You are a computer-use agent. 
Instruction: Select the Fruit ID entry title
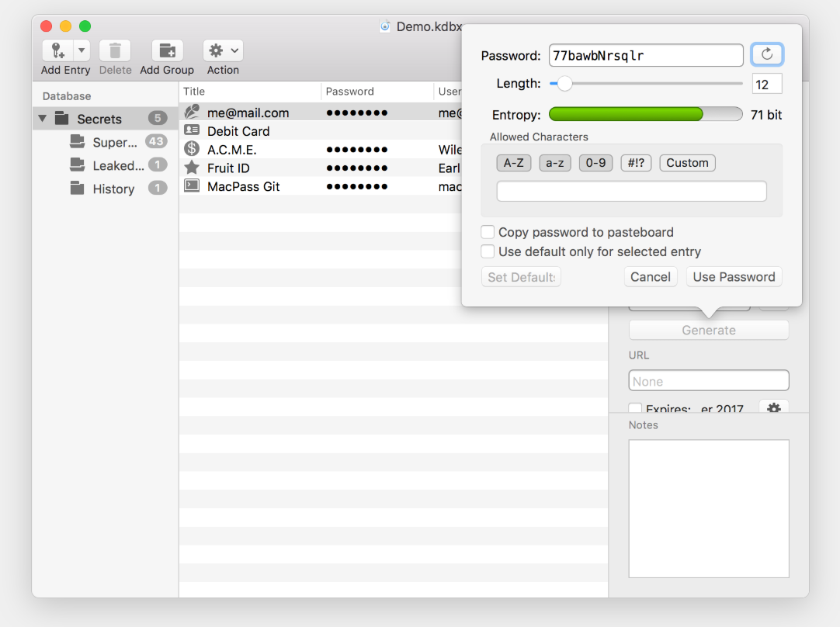(x=228, y=168)
